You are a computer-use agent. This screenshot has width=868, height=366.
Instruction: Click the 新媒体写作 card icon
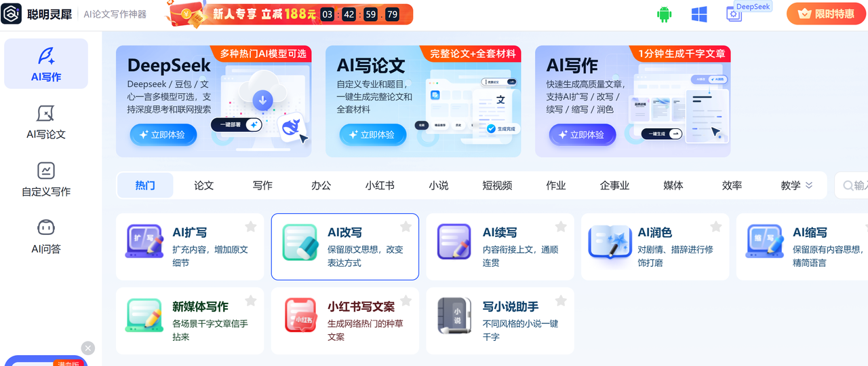point(144,316)
